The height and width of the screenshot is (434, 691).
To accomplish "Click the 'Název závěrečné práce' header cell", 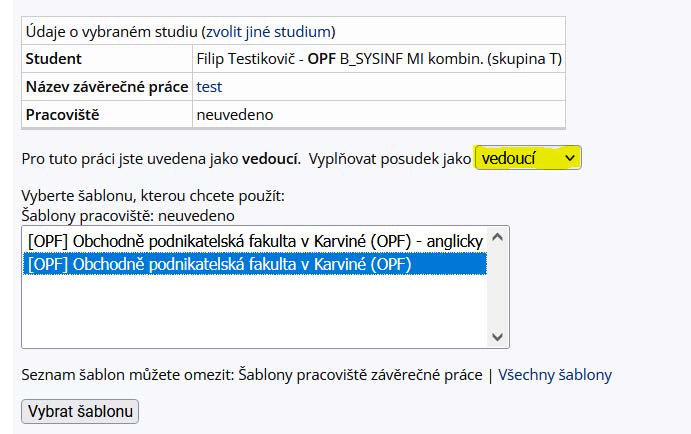I will click(x=107, y=87).
